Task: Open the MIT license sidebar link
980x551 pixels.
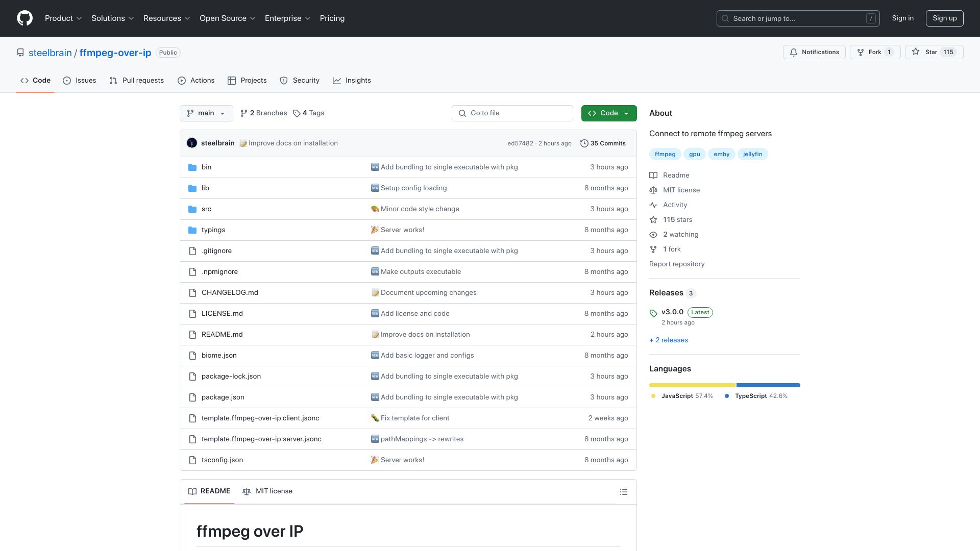Action: [x=681, y=190]
